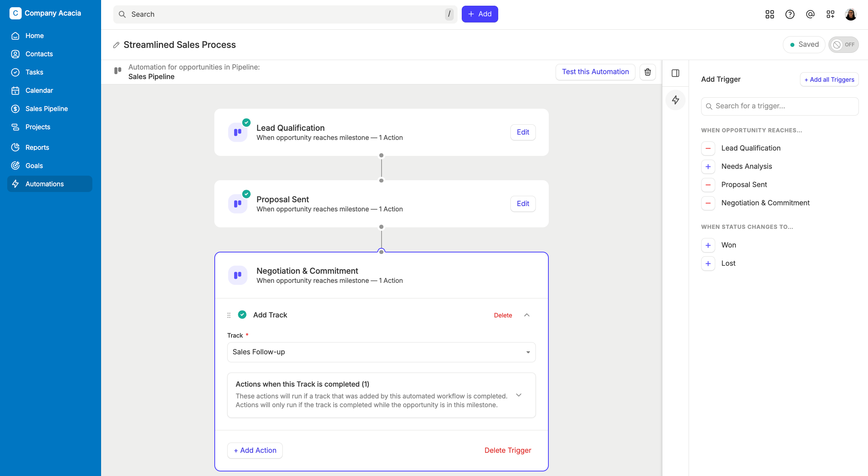Click the blue Add button

tap(480, 14)
